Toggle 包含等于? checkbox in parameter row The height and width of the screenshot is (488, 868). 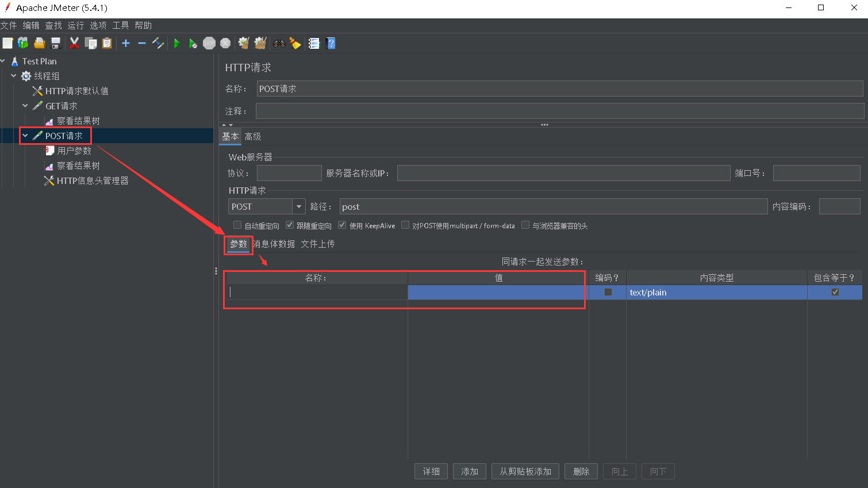pos(835,292)
